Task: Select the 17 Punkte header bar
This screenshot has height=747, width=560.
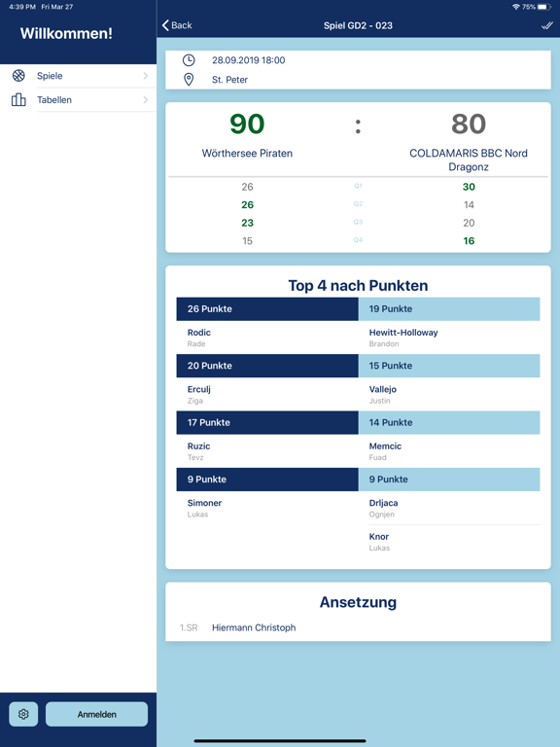Action: coord(267,422)
